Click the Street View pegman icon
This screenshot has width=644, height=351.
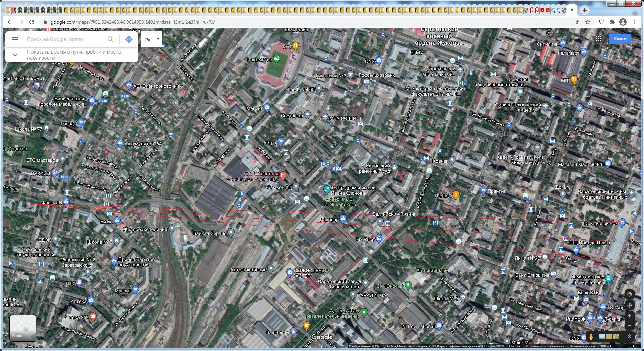(591, 337)
